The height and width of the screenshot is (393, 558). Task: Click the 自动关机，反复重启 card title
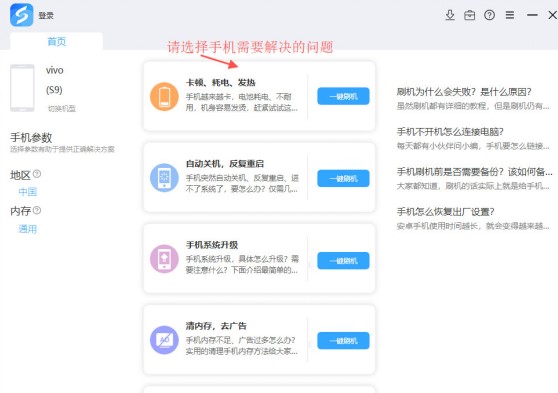[225, 164]
